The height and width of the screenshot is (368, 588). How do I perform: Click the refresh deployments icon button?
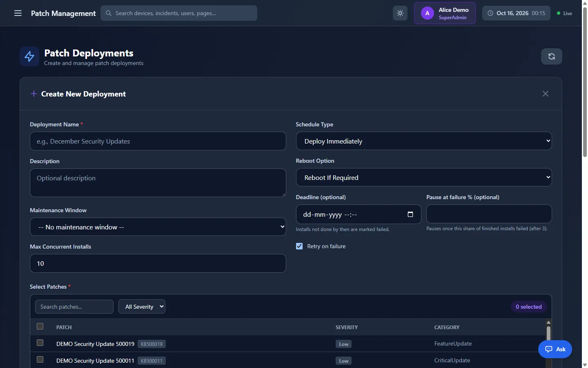(x=552, y=56)
